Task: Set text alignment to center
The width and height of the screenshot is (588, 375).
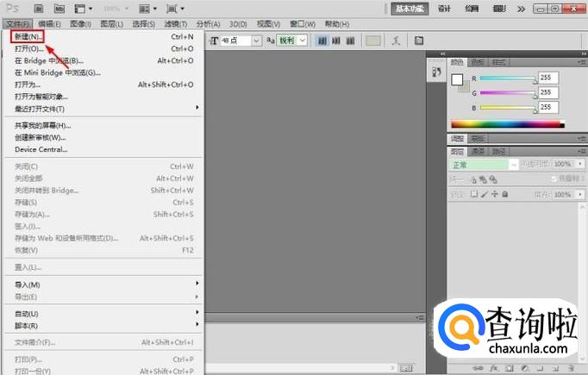Action: pos(336,41)
